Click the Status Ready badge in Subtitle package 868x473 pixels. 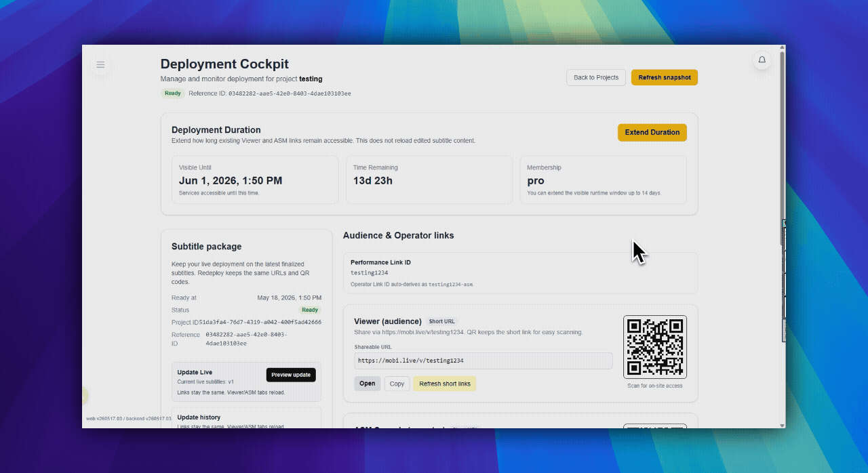click(310, 310)
